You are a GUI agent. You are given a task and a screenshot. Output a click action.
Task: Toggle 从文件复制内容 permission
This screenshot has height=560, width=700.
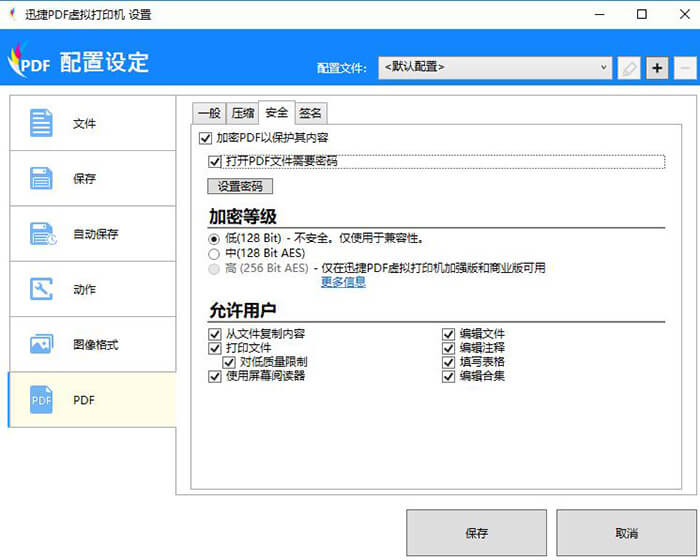[215, 334]
